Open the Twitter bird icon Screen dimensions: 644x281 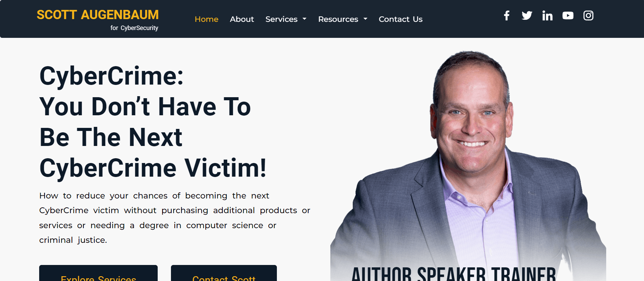tap(527, 16)
